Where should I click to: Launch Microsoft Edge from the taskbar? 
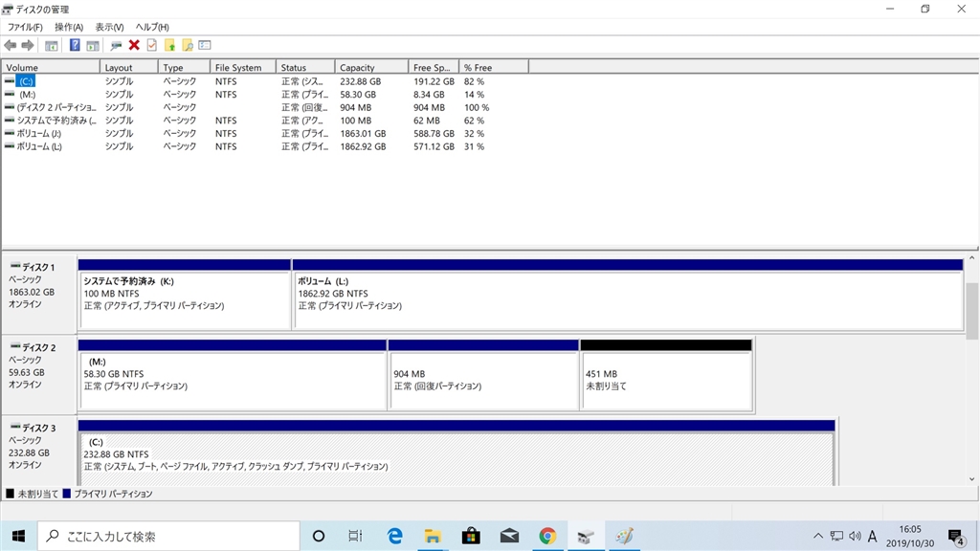[394, 536]
